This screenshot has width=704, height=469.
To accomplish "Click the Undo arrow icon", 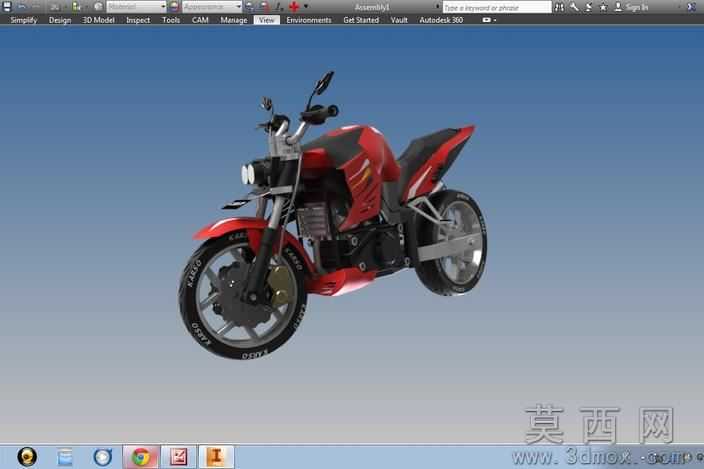I will click(x=22, y=7).
